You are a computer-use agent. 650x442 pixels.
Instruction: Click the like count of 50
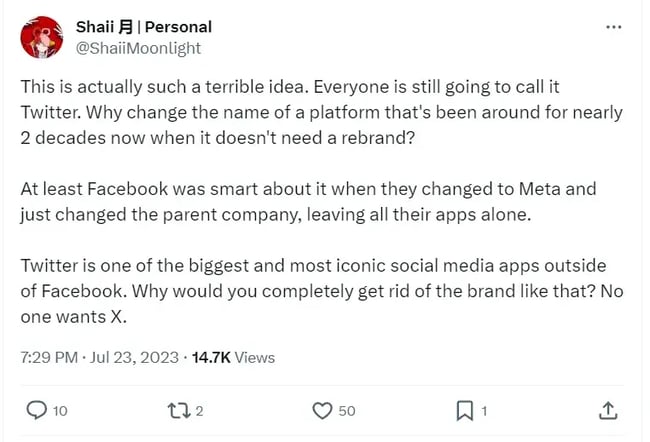[x=346, y=411]
